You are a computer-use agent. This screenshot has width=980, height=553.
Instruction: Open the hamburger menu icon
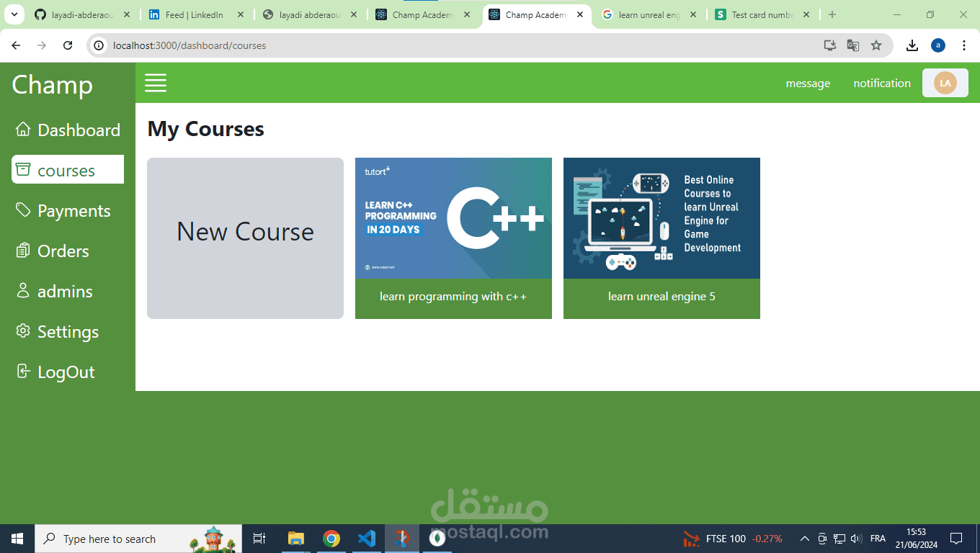(156, 83)
